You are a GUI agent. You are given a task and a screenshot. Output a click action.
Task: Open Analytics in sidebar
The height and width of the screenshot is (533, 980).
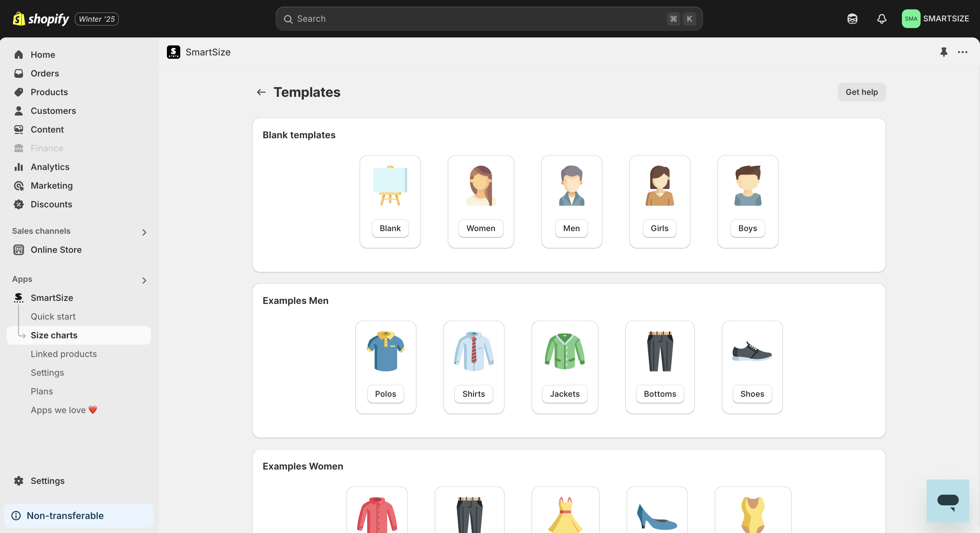pyautogui.click(x=79, y=167)
